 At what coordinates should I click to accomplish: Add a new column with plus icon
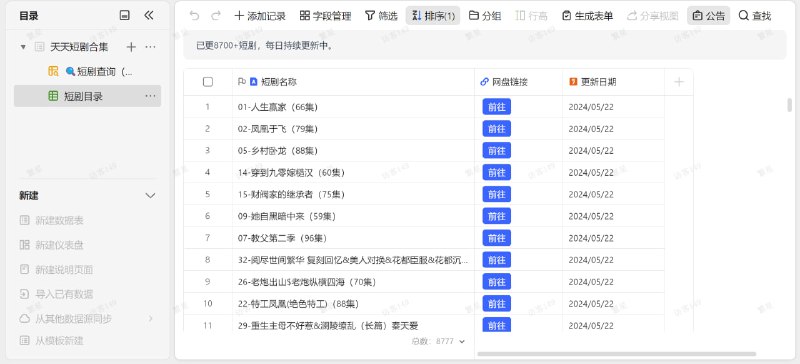(679, 82)
